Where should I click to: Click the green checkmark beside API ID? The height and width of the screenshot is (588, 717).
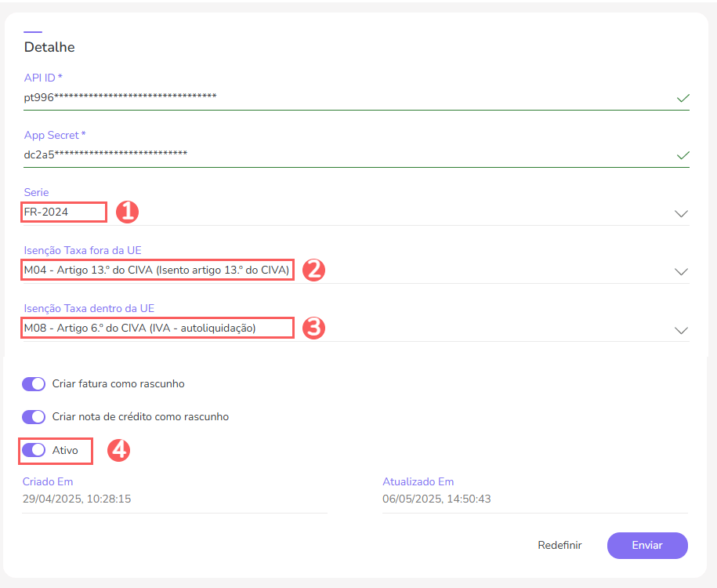(683, 98)
